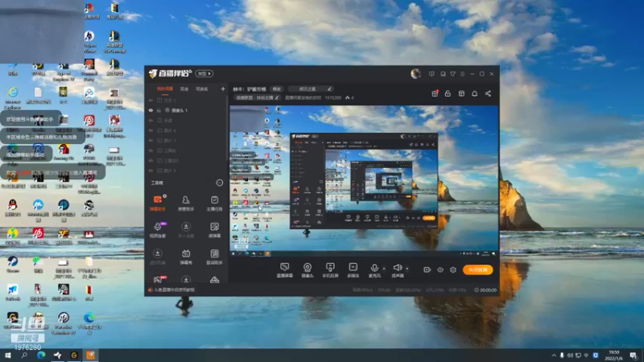The height and width of the screenshot is (362, 644).
Task: Toggle visibility of first text source
Action: (x=151, y=100)
